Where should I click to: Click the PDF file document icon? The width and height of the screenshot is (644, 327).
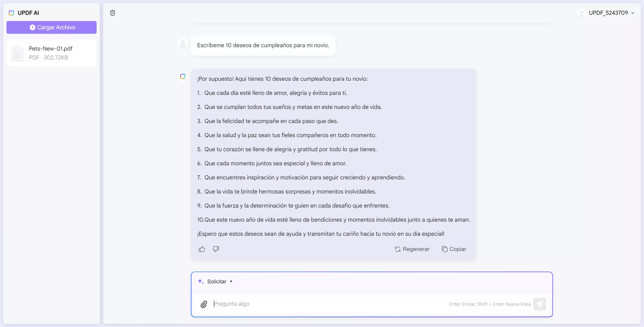pyautogui.click(x=17, y=53)
